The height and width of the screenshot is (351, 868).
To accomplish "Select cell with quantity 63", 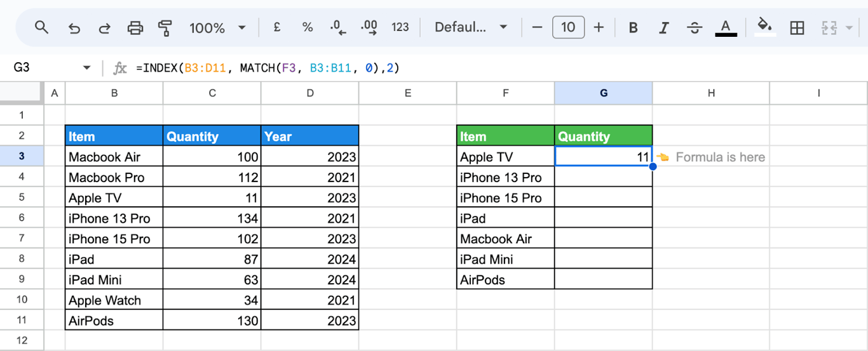I will coord(212,279).
